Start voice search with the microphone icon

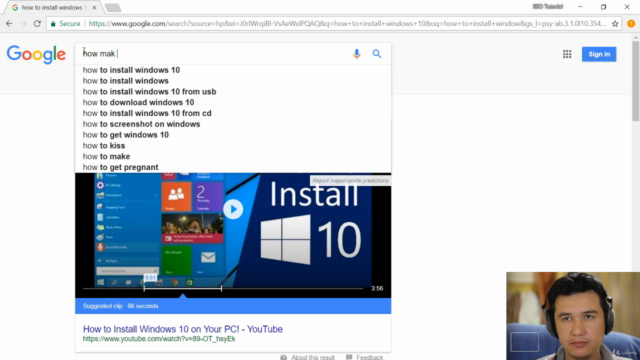[x=356, y=54]
